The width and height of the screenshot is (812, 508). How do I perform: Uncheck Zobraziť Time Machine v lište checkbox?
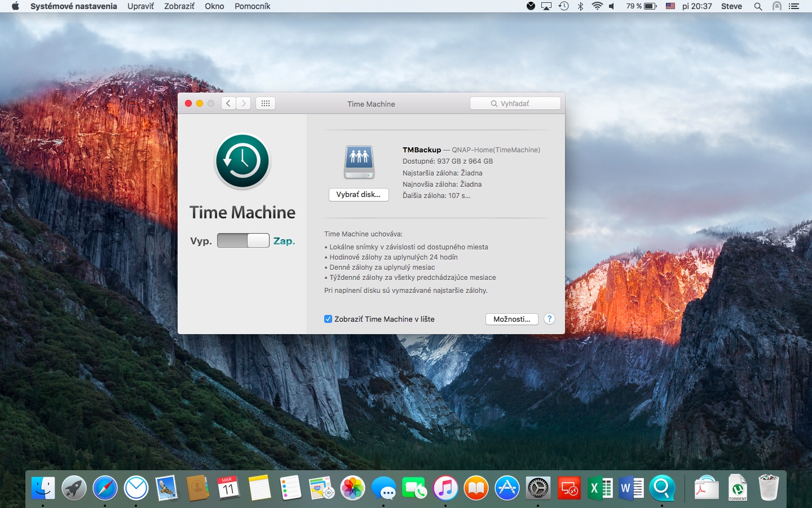point(328,319)
